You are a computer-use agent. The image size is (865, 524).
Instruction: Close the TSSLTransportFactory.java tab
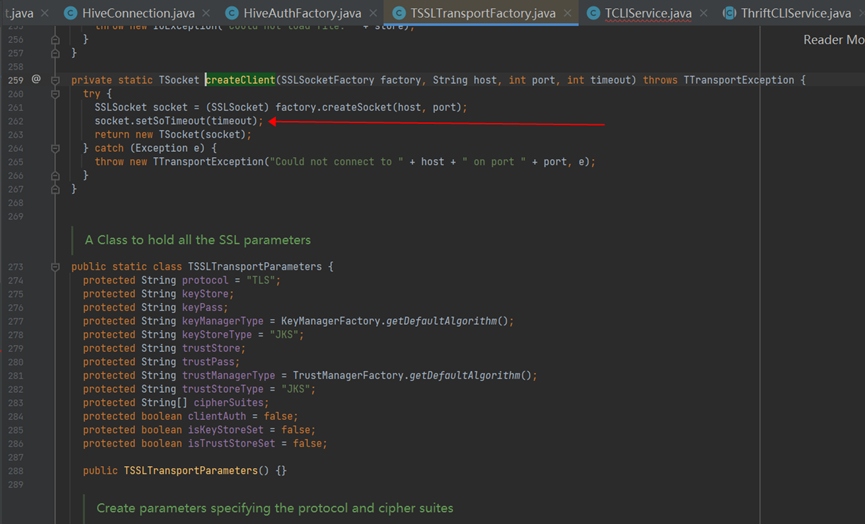tap(569, 14)
